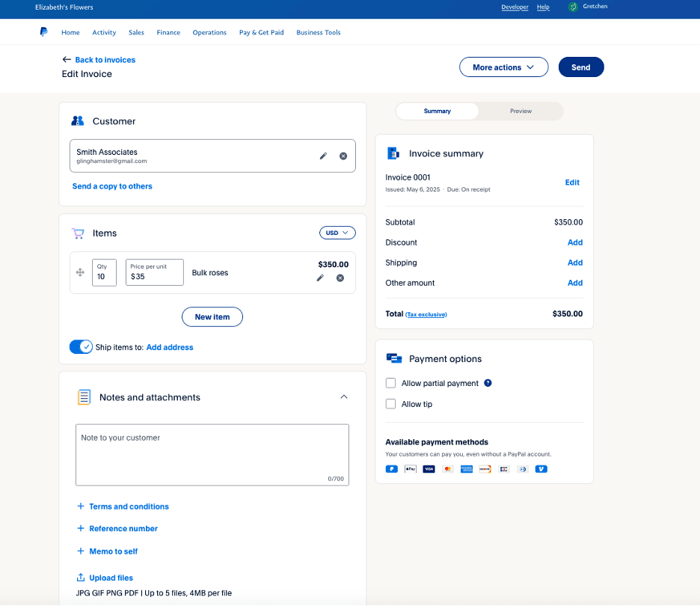
Task: Click the Apple Pay payment icon
Action: click(410, 468)
